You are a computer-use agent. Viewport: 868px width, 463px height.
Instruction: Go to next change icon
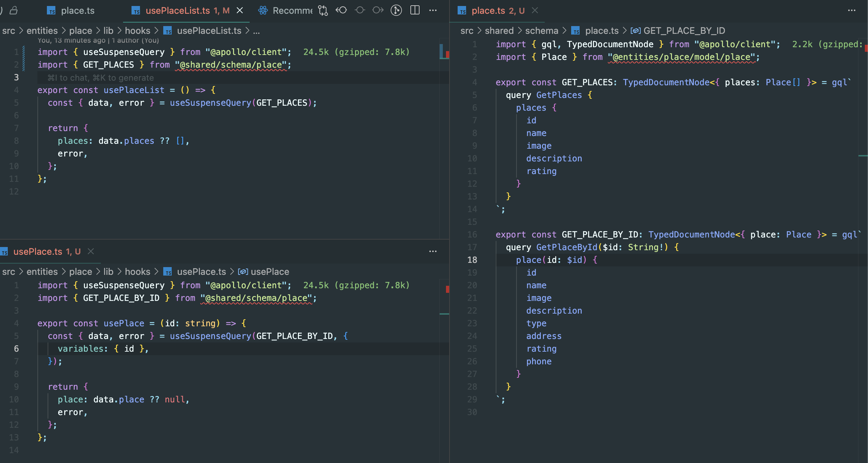378,11
